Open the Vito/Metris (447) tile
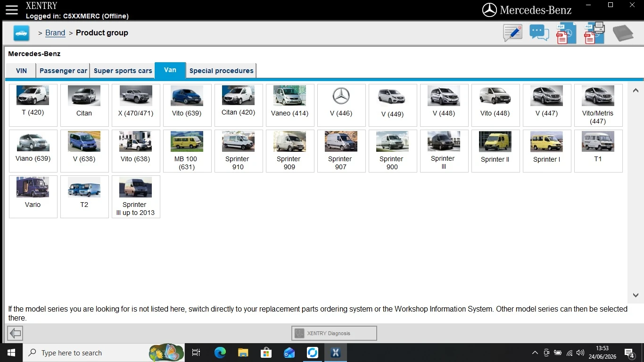644x362 pixels. tap(598, 105)
